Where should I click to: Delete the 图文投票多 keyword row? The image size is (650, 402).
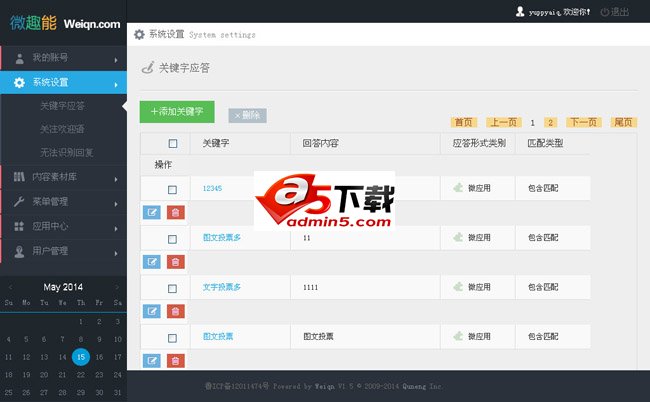176,262
